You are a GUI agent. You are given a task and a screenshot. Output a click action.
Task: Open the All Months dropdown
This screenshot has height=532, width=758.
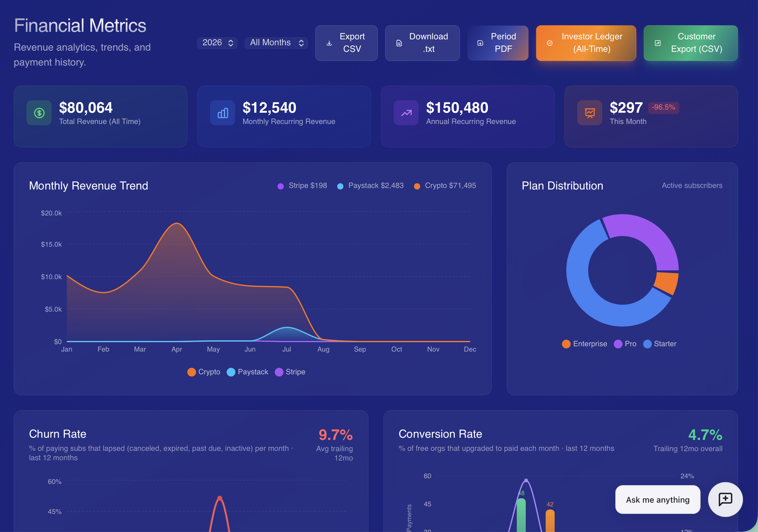[x=276, y=42]
